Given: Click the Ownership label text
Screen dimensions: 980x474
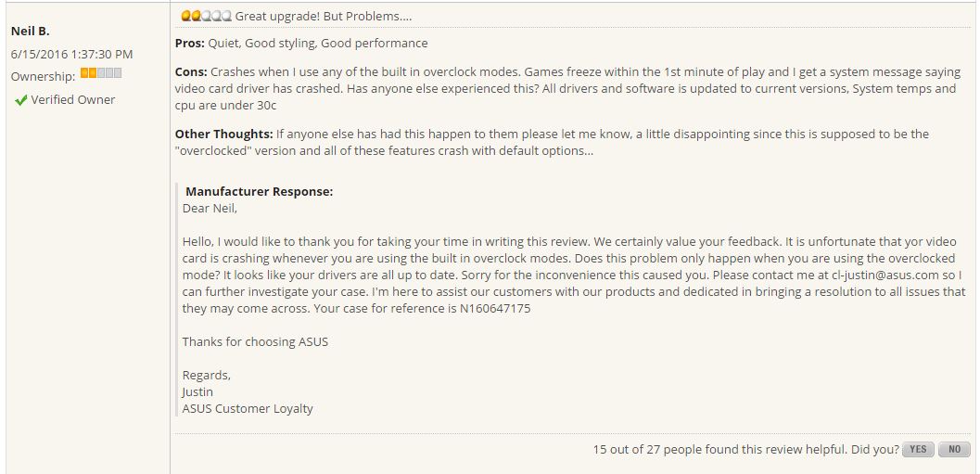Looking at the screenshot, I should pyautogui.click(x=44, y=76).
